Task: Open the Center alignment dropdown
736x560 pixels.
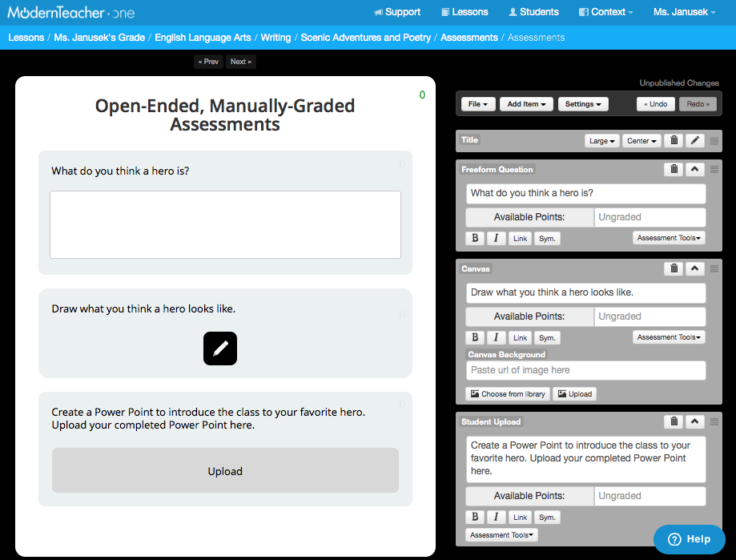Action: [x=641, y=141]
